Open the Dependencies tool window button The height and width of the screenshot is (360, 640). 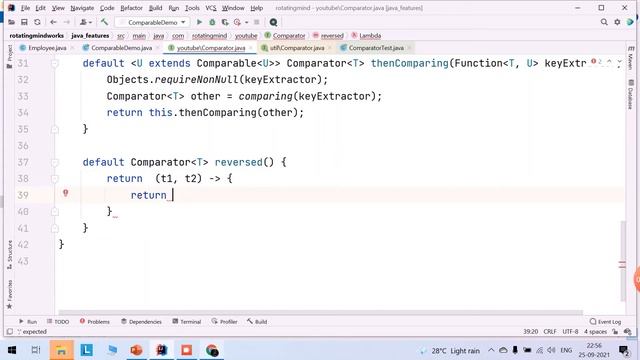click(x=141, y=322)
